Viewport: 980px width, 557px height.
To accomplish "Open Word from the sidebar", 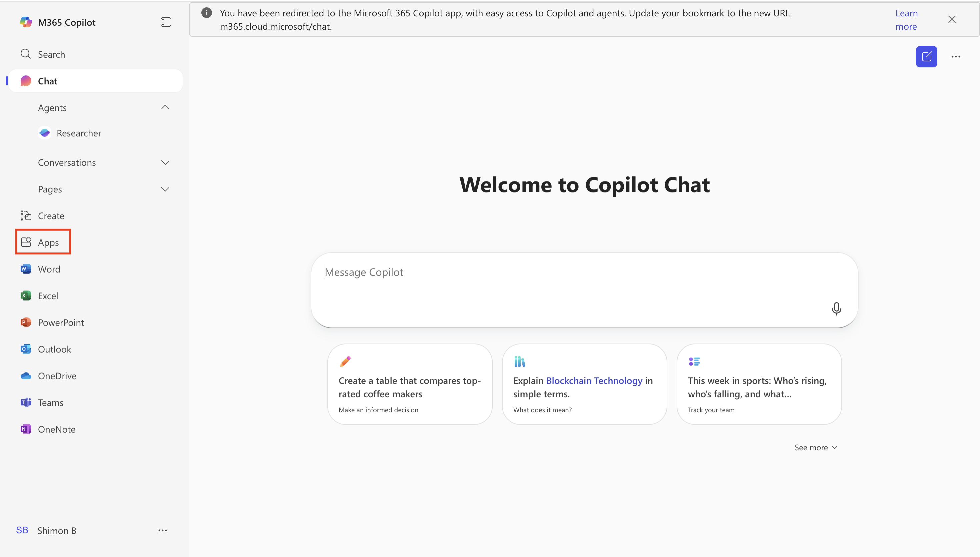I will (49, 269).
